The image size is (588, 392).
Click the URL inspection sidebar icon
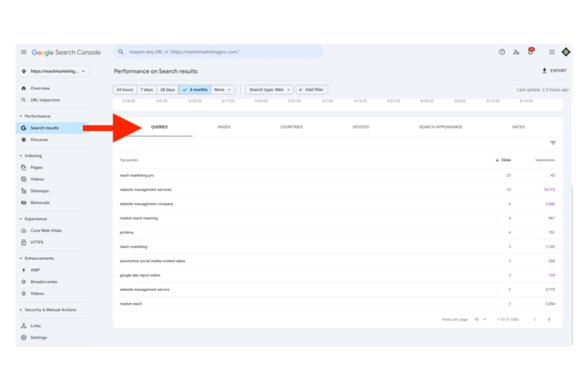[x=24, y=100]
